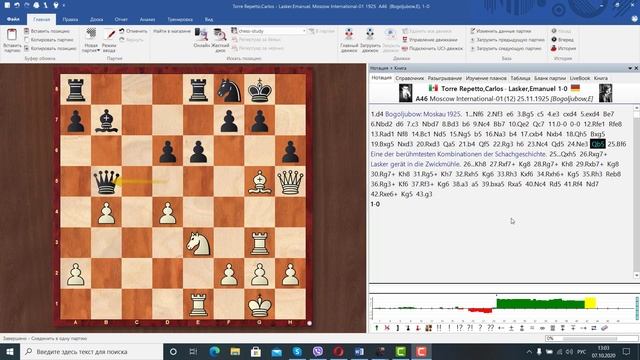Open Microsoft Word from the taskbar

click(360, 351)
